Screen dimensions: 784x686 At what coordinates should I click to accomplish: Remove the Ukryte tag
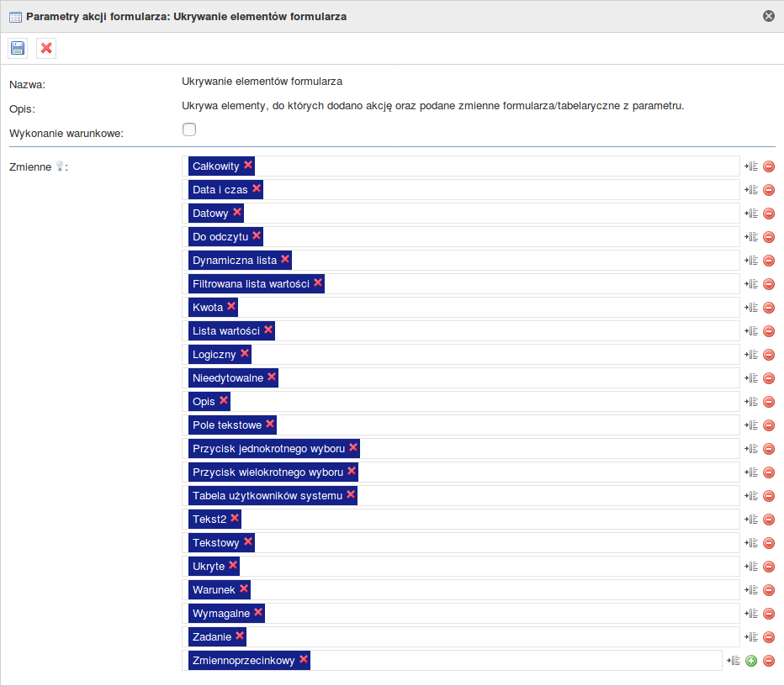(233, 565)
